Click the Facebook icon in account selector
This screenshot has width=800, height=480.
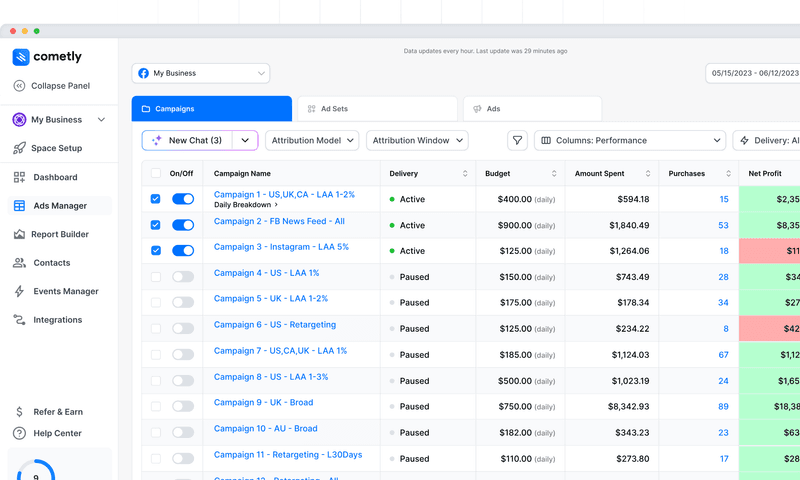(143, 73)
